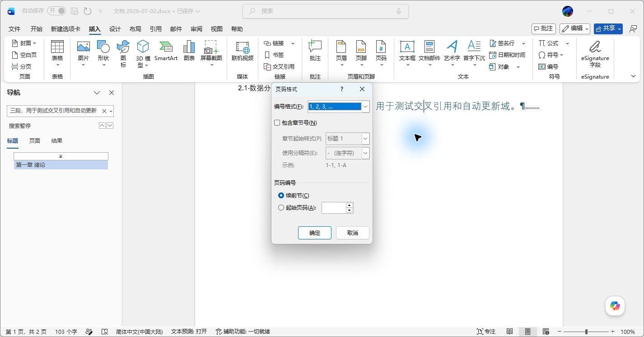
Task: Open the Shapes gallery
Action: 103,53
